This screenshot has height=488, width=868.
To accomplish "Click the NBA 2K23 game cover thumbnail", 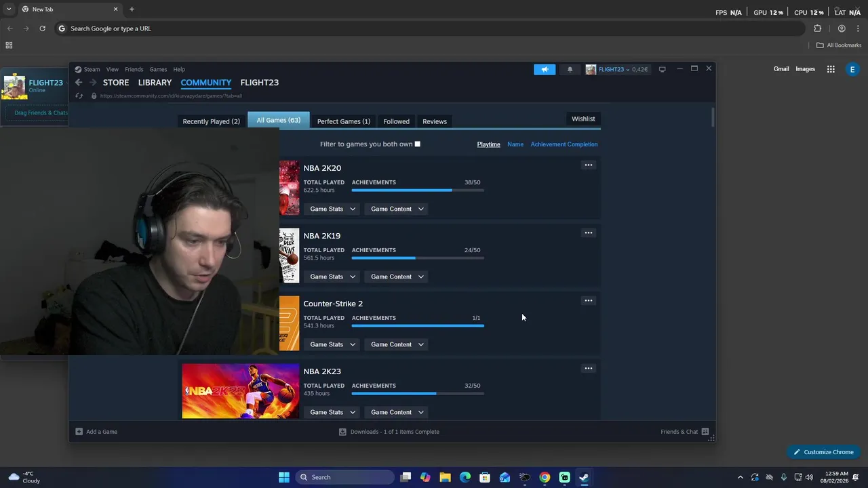I will [x=240, y=391].
